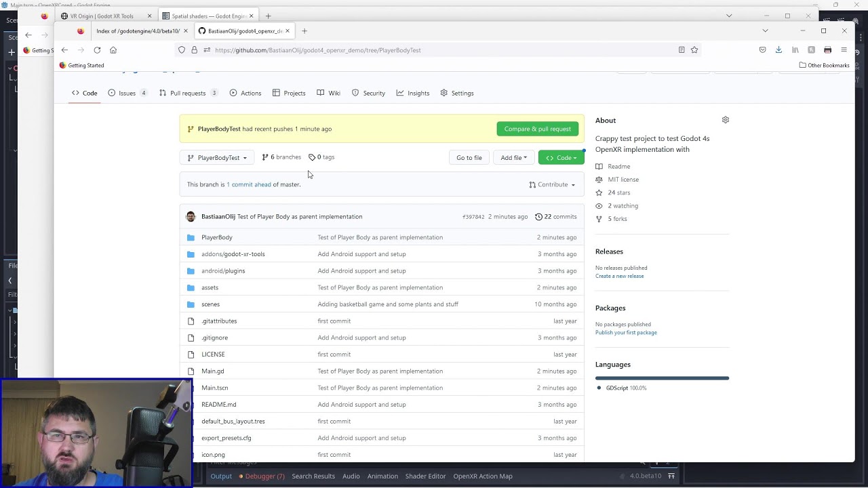
Task: Open default_bus_layout.tres file
Action: point(233,422)
